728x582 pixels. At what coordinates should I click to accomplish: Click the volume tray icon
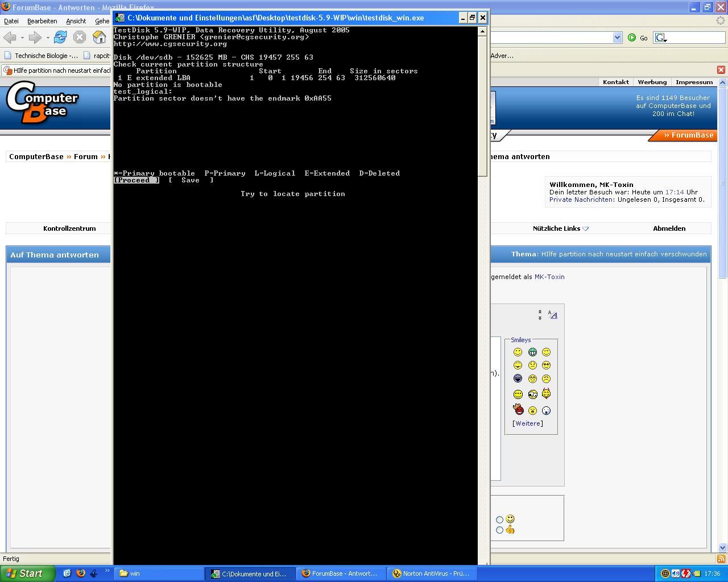tap(675, 573)
